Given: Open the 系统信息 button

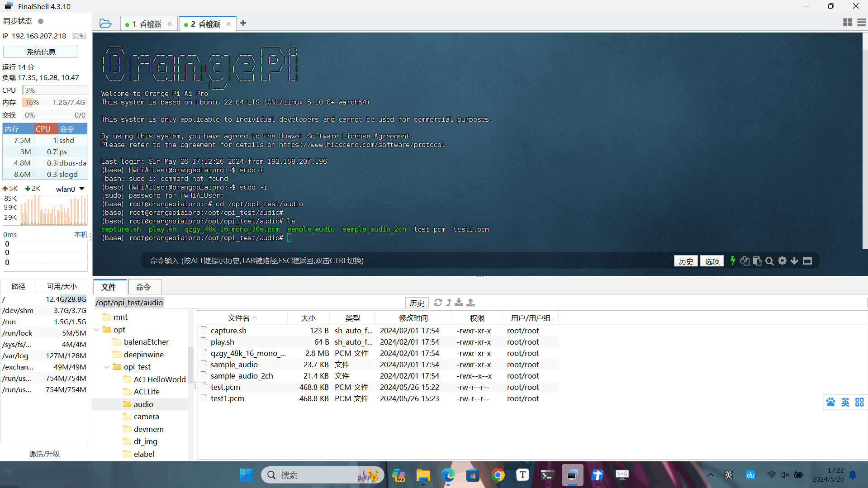Looking at the screenshot, I should click(41, 52).
